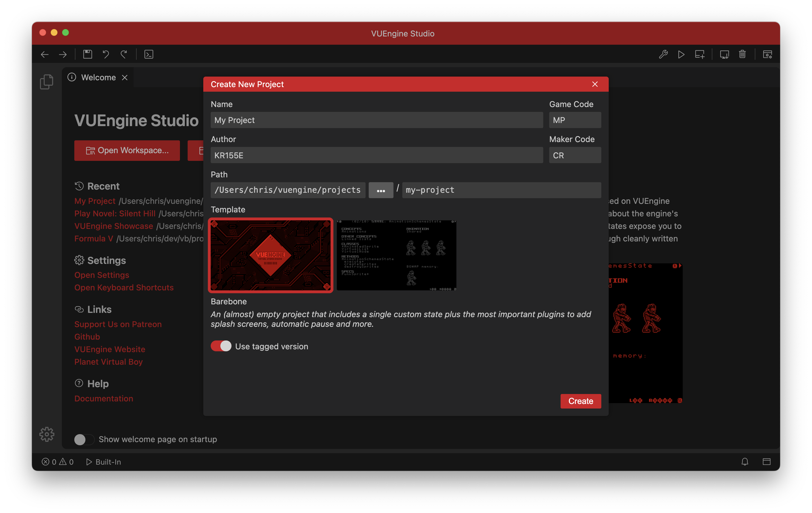Open the Documentation link
This screenshot has width=812, height=513.
(x=104, y=398)
